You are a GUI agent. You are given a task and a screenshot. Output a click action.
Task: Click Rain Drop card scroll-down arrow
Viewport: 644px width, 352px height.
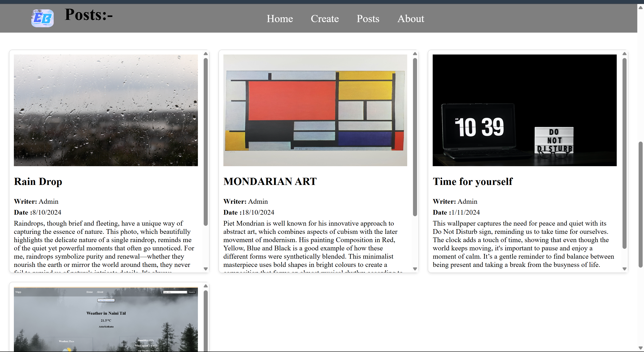point(205,269)
